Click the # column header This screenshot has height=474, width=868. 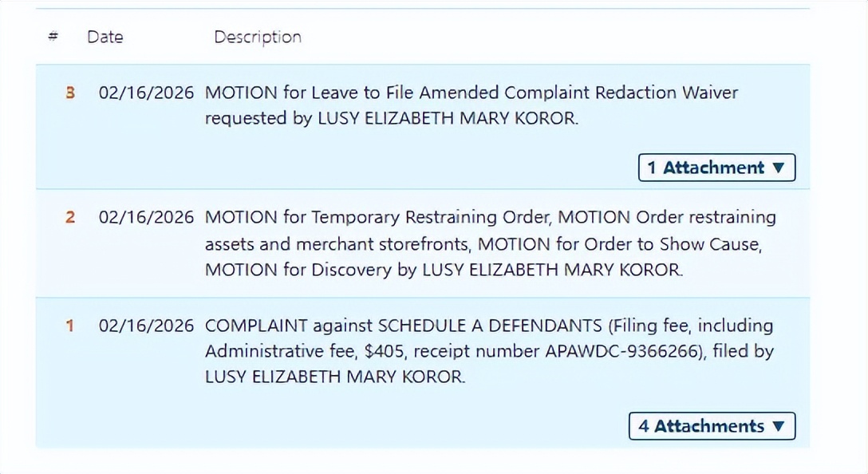(53, 37)
